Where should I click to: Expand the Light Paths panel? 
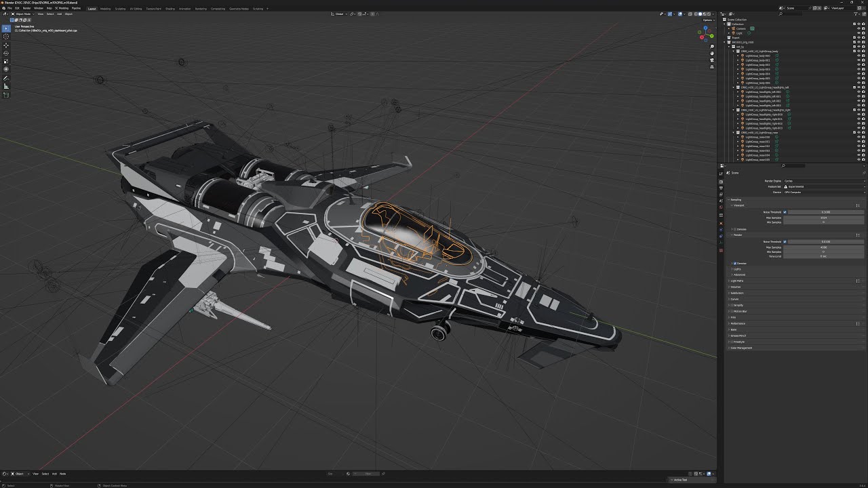(738, 281)
